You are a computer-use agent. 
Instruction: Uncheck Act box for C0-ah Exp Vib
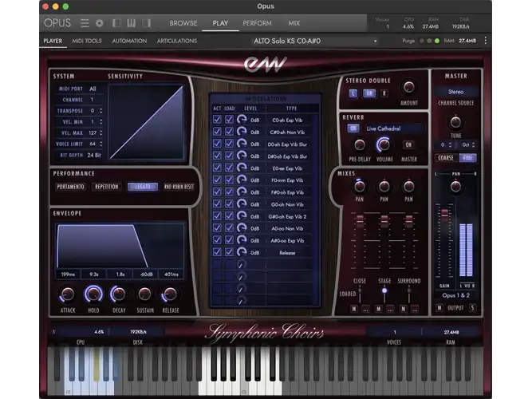pos(217,120)
